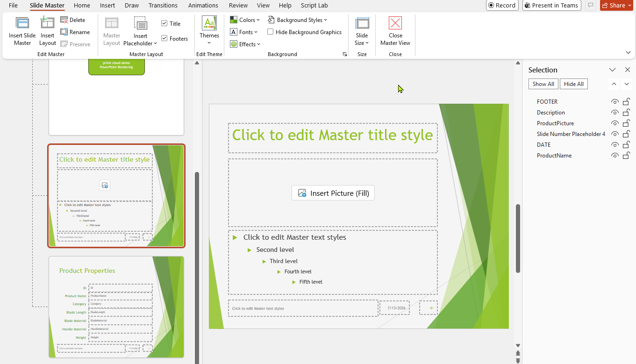Collapse the ribbon with the chevron
Screen dimensions: 636x364
pos(628,52)
